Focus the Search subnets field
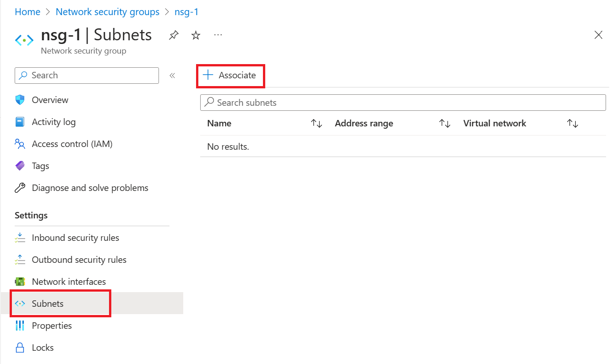The image size is (612, 364). click(403, 103)
